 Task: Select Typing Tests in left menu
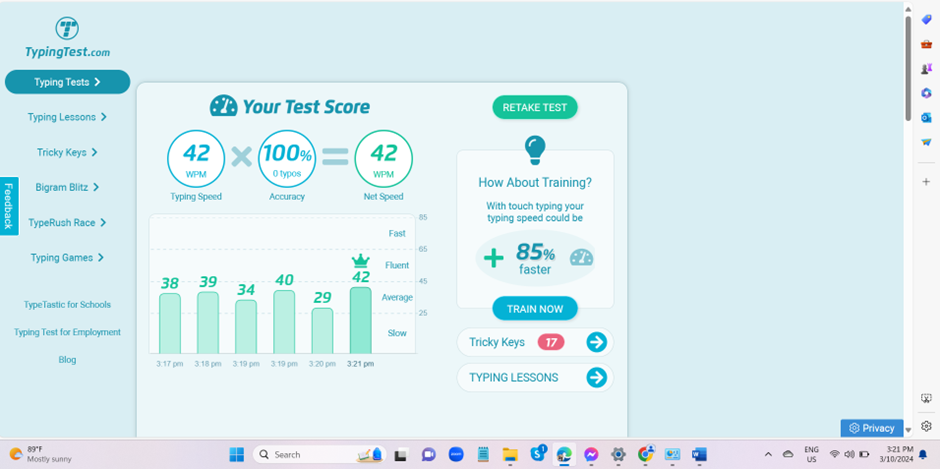[x=67, y=82]
